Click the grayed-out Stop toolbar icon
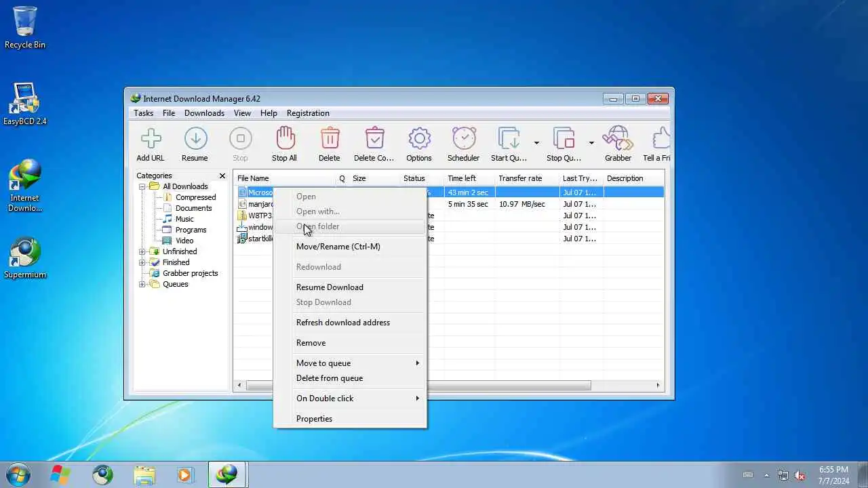Image resolution: width=868 pixels, height=488 pixels. click(240, 139)
